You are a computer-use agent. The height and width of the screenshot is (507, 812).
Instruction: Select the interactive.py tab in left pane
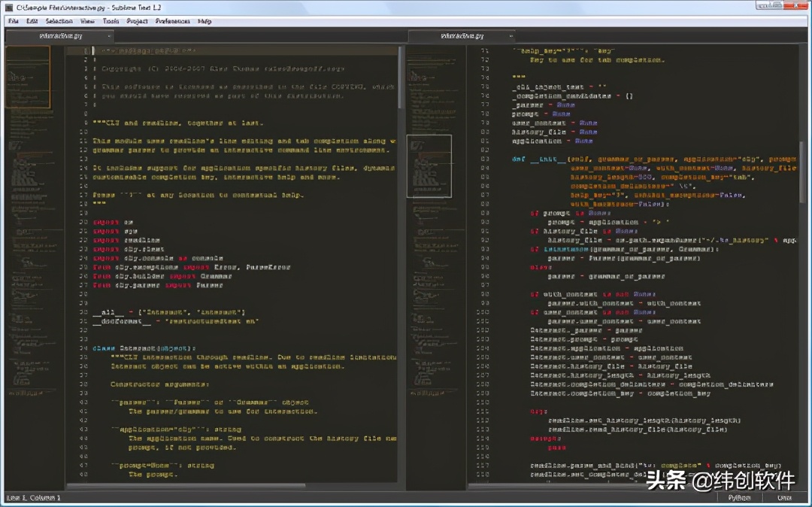coord(61,35)
